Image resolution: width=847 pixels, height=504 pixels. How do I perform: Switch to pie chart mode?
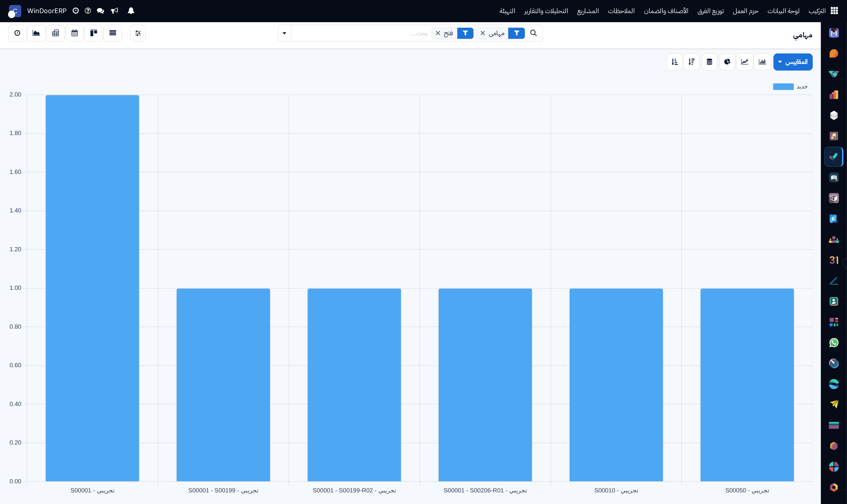point(727,62)
